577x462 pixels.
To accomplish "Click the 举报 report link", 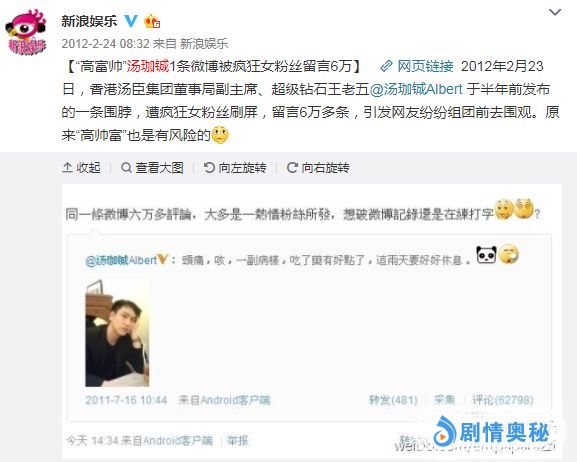I will pos(237,440).
